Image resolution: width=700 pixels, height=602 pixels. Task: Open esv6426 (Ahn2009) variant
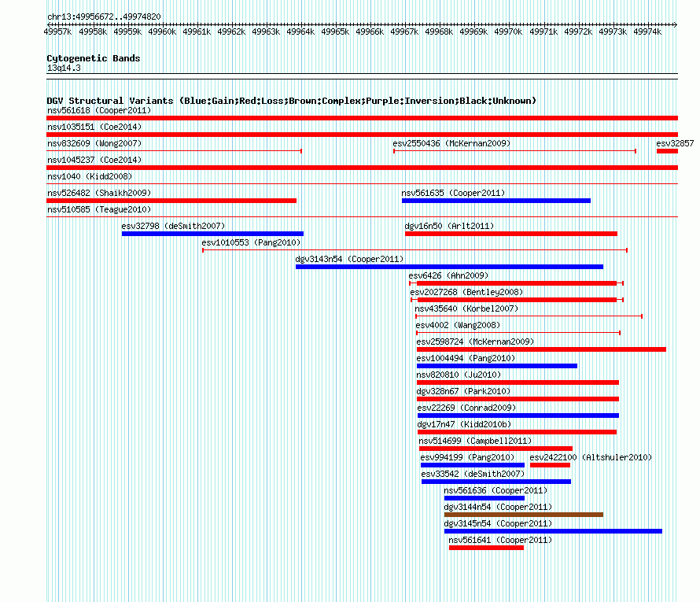(448, 275)
